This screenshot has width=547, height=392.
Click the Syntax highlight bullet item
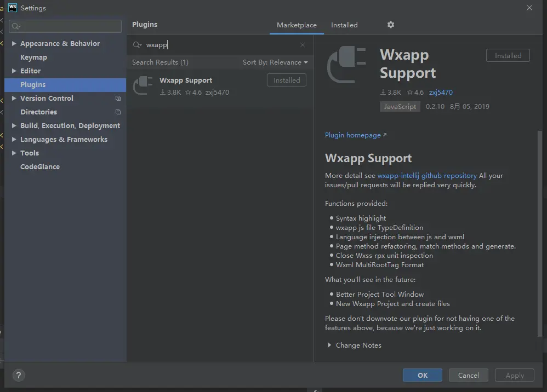coord(361,218)
